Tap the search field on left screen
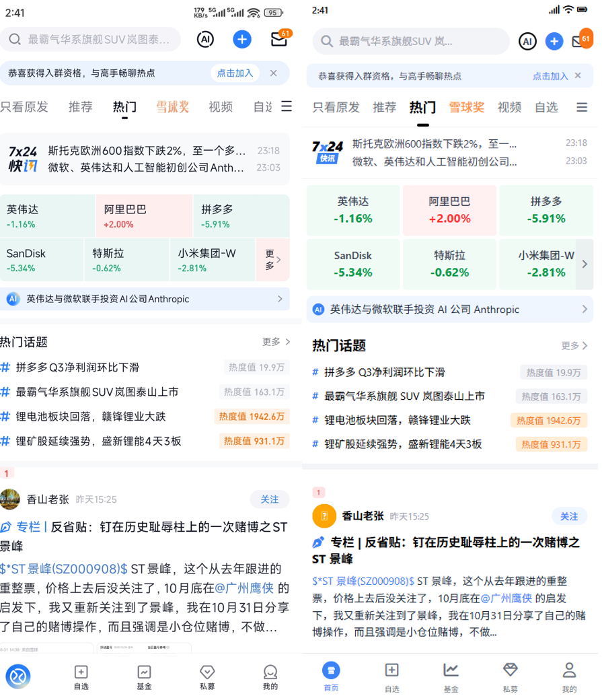 point(91,39)
